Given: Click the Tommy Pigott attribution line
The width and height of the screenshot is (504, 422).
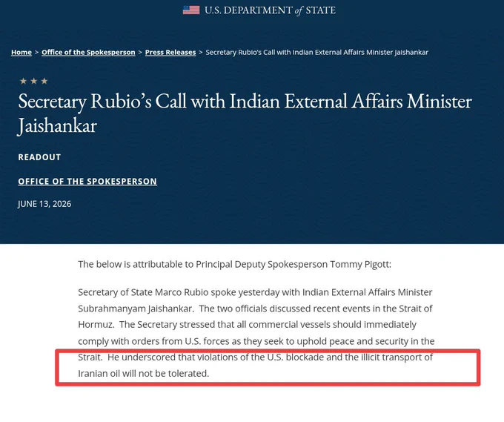Looking at the screenshot, I should click(x=235, y=264).
